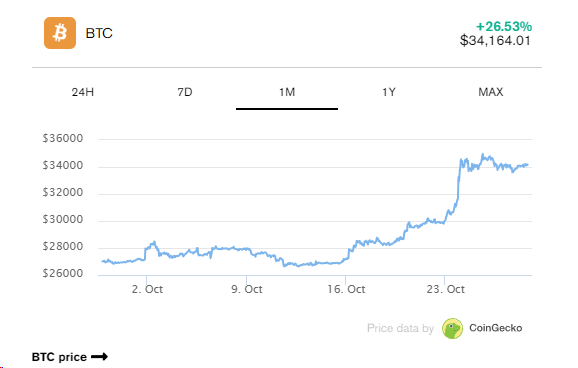Viewport: 578px width, 368px height.
Task: Click the BTC ticker label
Action: click(99, 33)
